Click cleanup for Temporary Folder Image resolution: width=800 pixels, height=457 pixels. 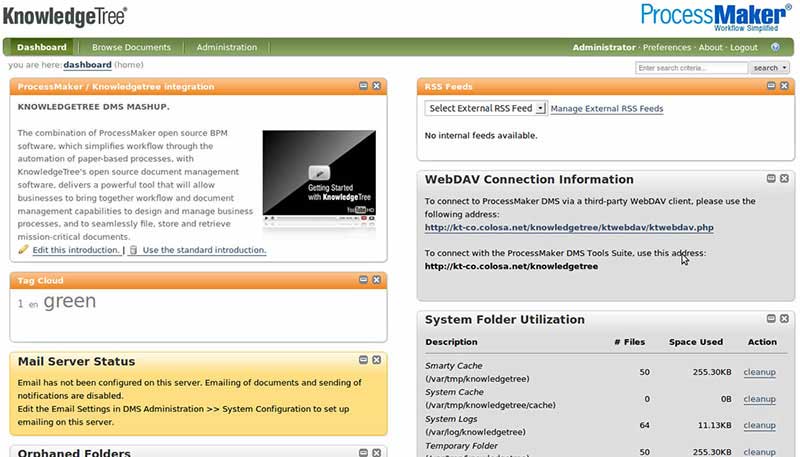(759, 452)
